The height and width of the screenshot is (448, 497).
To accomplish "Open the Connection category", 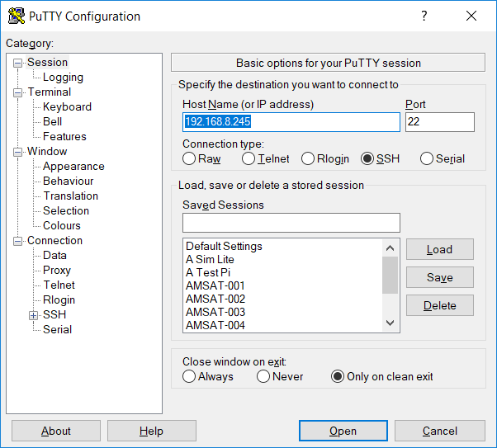I will [54, 241].
